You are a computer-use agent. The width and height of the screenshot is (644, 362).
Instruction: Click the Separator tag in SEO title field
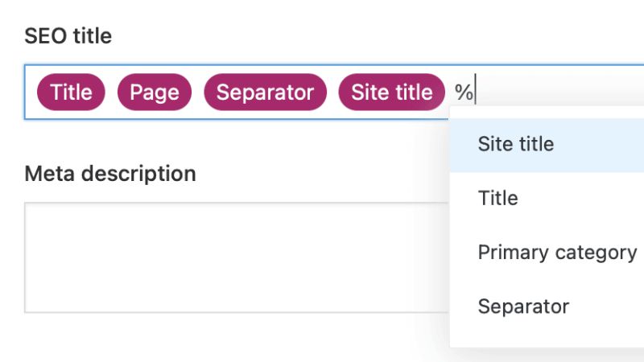tap(265, 93)
